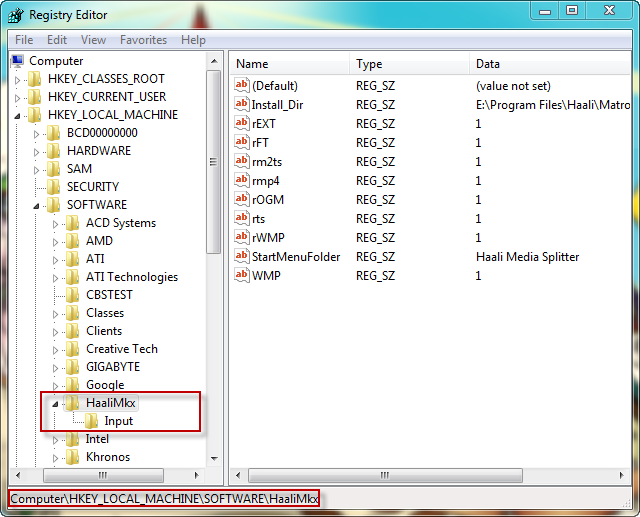Click the tree pane scroll down arrow
Screen dimensions: 640x517
(x=214, y=459)
